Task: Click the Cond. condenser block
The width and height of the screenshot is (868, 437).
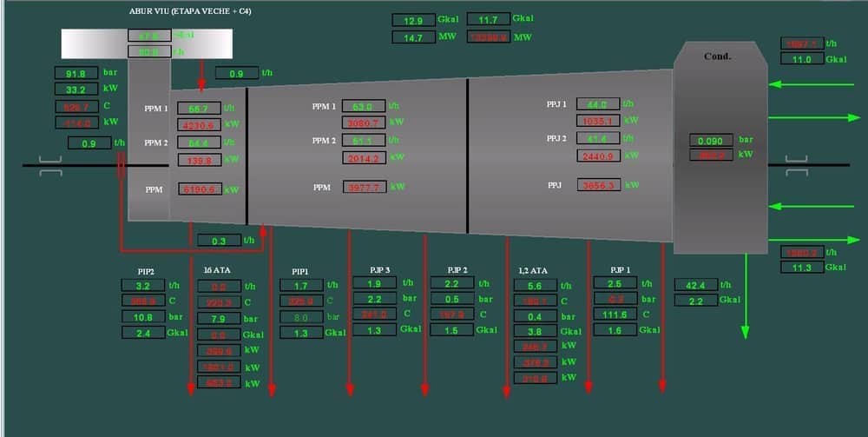Action: tap(720, 148)
